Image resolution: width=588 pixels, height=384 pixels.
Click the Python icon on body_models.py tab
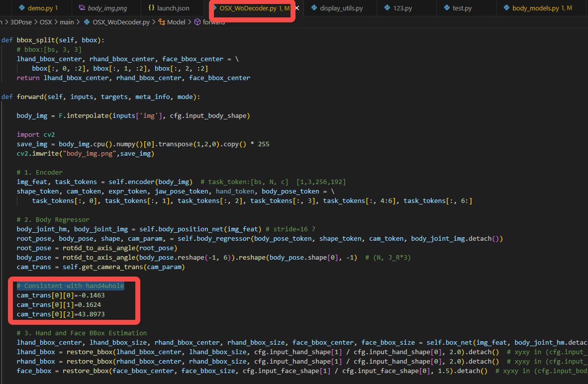click(x=505, y=7)
